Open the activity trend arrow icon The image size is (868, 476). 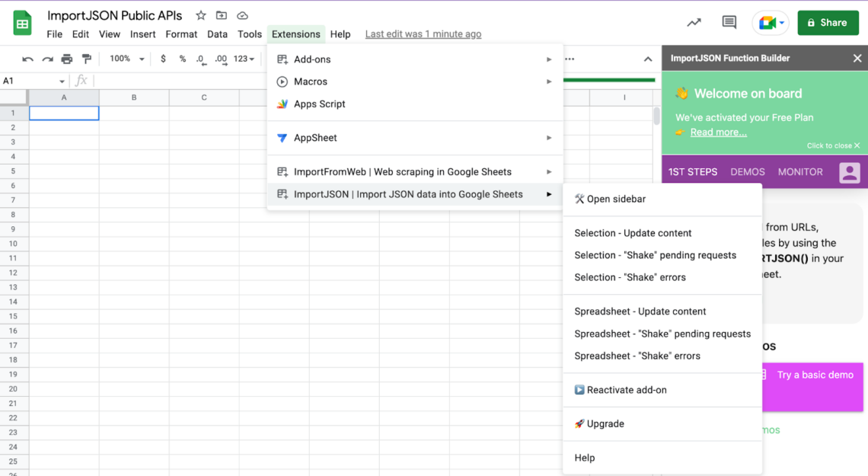pyautogui.click(x=694, y=23)
